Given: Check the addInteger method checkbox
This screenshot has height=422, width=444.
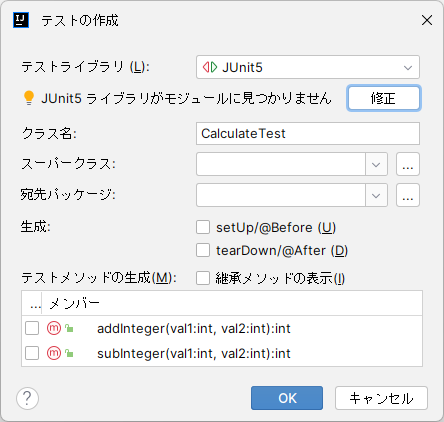Looking at the screenshot, I should pos(32,328).
